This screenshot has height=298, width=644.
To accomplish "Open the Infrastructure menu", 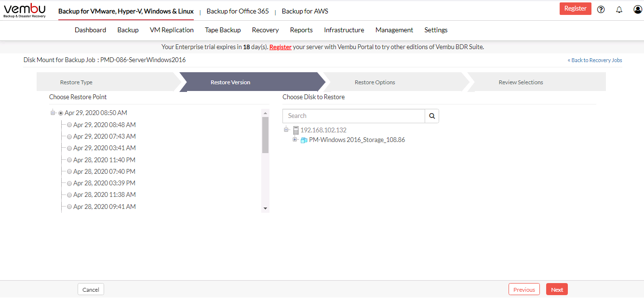I will coord(344,30).
